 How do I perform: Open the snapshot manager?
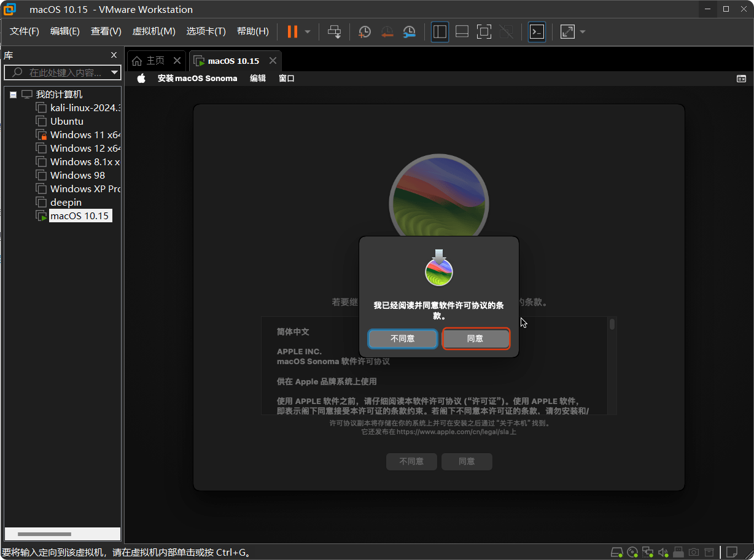(x=410, y=31)
